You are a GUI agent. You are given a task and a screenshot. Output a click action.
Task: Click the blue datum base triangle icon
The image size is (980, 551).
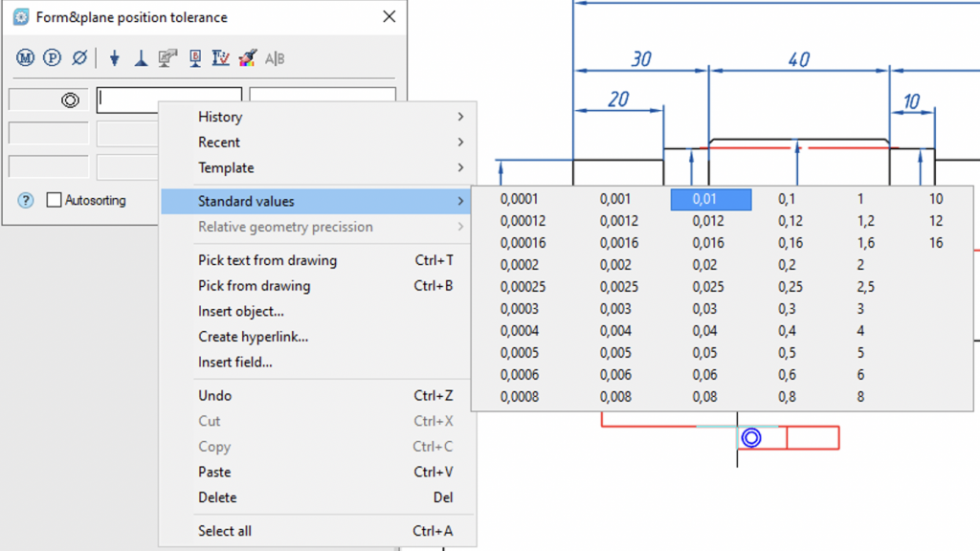tap(141, 58)
